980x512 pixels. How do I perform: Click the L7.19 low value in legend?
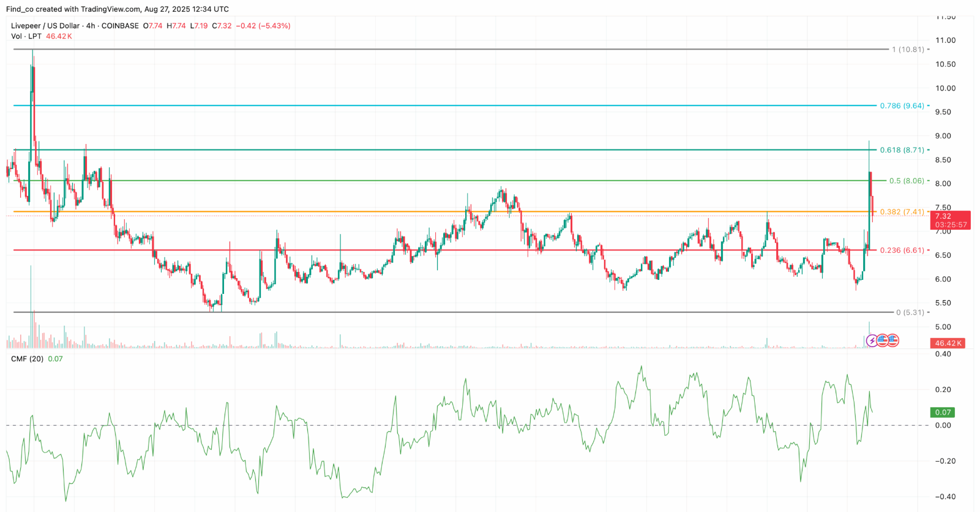point(199,26)
